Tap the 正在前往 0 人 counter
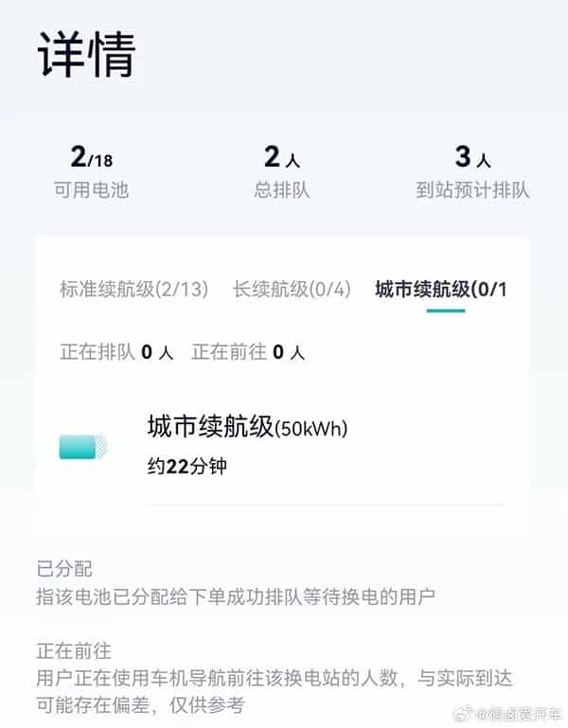The image size is (568, 728). [248, 353]
